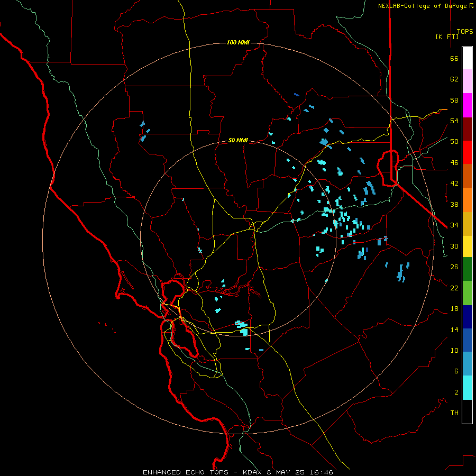Click the 58 value on the legend

454,100
